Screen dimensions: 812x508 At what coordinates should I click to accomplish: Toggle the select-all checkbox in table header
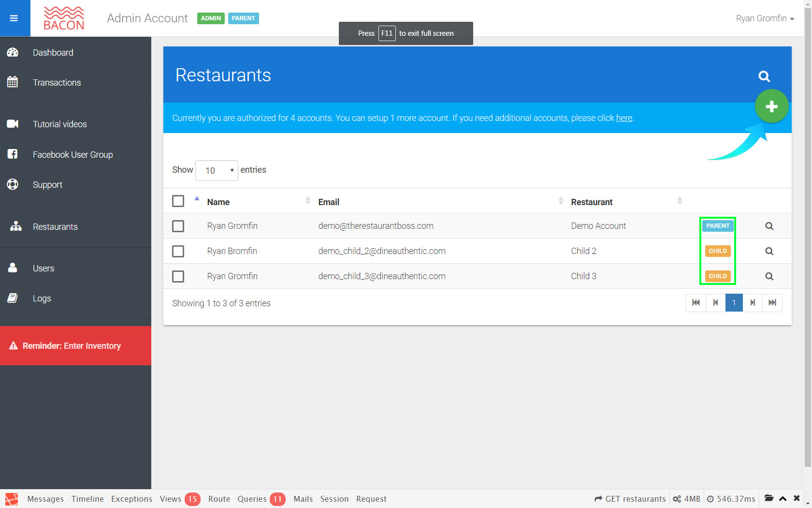[178, 201]
